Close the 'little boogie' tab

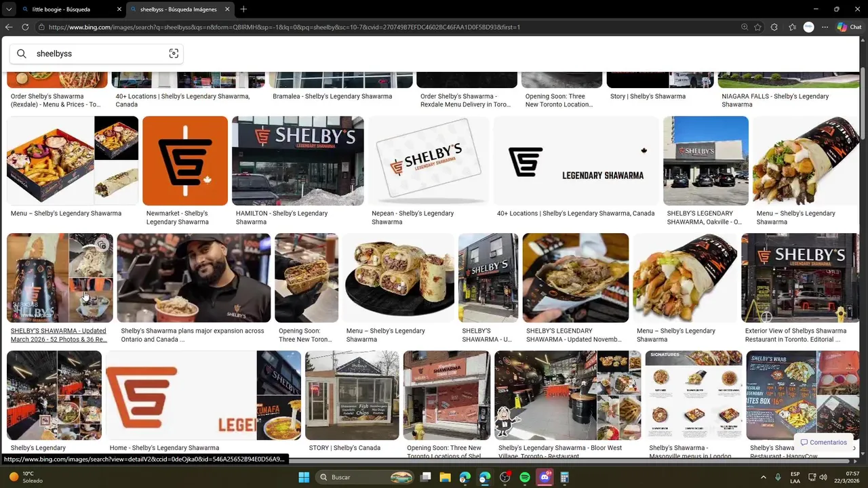point(119,9)
